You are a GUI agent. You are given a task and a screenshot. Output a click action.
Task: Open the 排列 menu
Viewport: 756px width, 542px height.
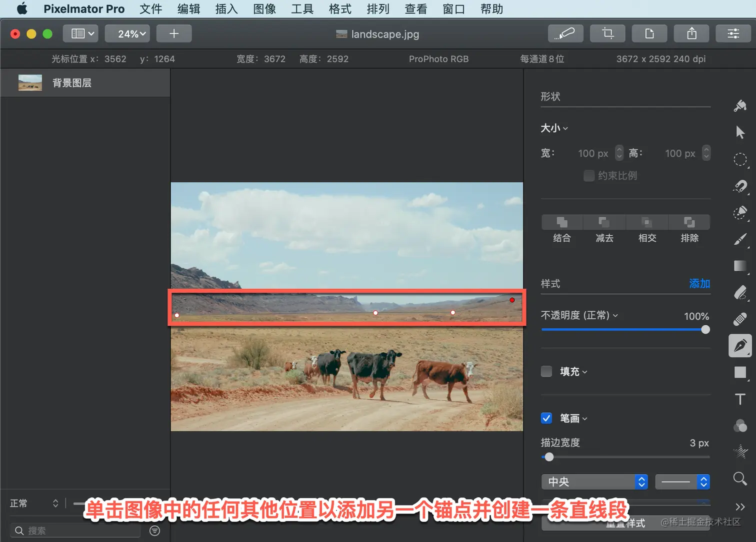click(x=378, y=9)
